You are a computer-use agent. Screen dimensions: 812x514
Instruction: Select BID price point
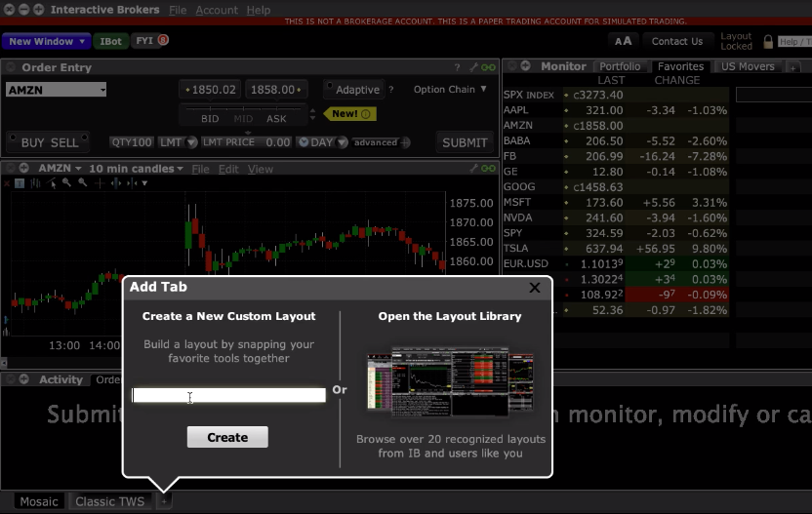pos(210,119)
